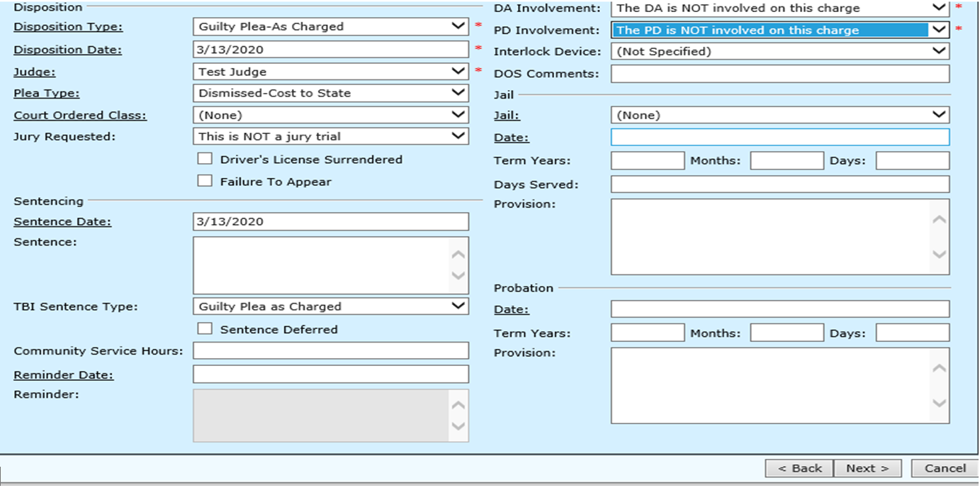Screen dimensions: 980x488
Task: Click the Days Served field
Action: point(780,184)
